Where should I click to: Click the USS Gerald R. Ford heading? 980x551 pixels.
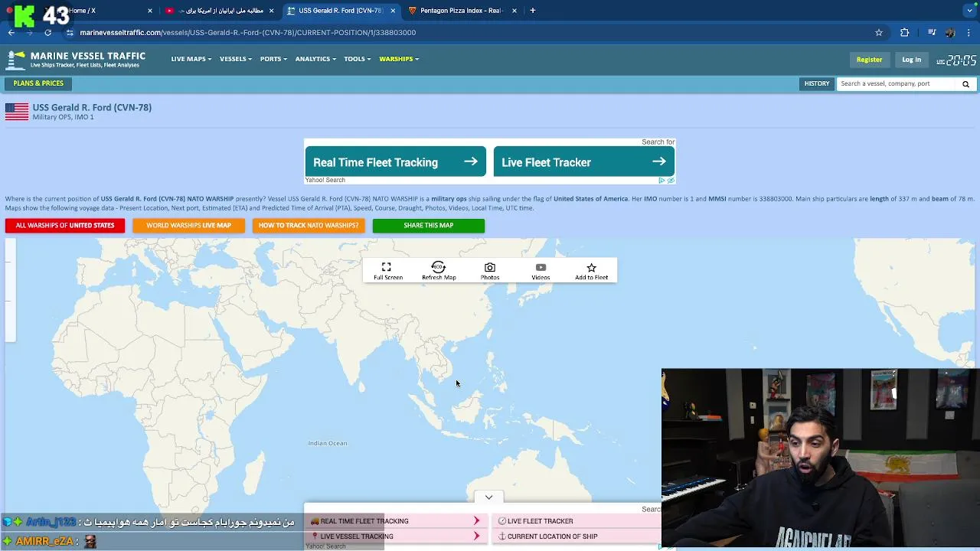tap(92, 108)
